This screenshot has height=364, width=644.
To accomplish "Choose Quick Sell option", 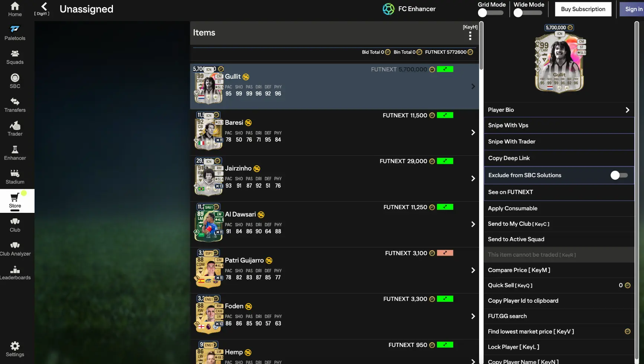I will tap(559, 285).
